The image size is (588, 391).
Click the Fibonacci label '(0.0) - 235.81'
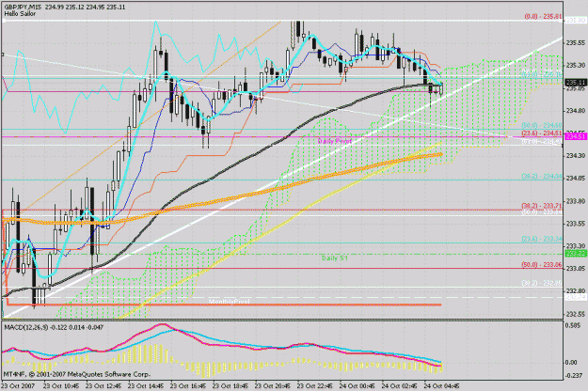pos(543,17)
